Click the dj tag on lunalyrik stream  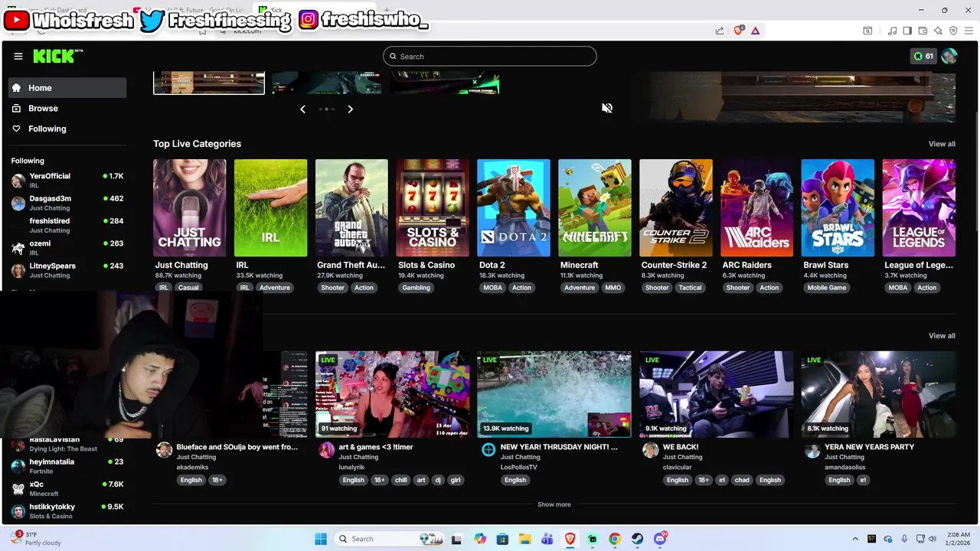tap(438, 480)
